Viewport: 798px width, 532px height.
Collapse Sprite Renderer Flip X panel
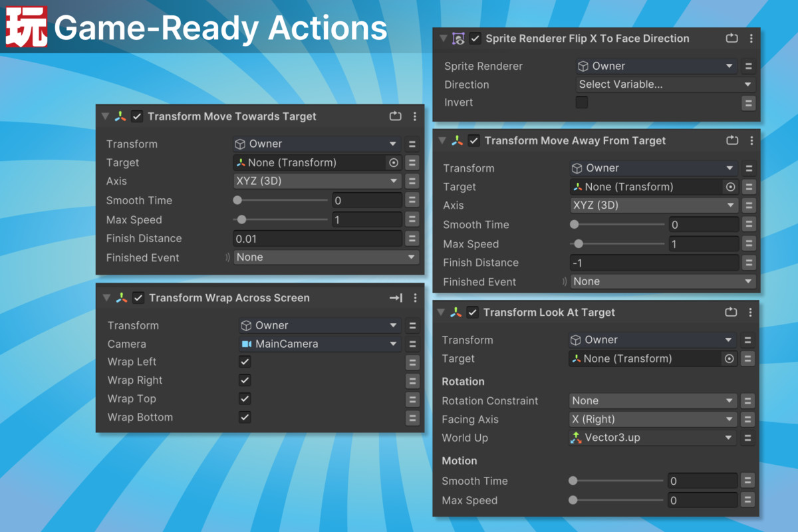tap(444, 39)
